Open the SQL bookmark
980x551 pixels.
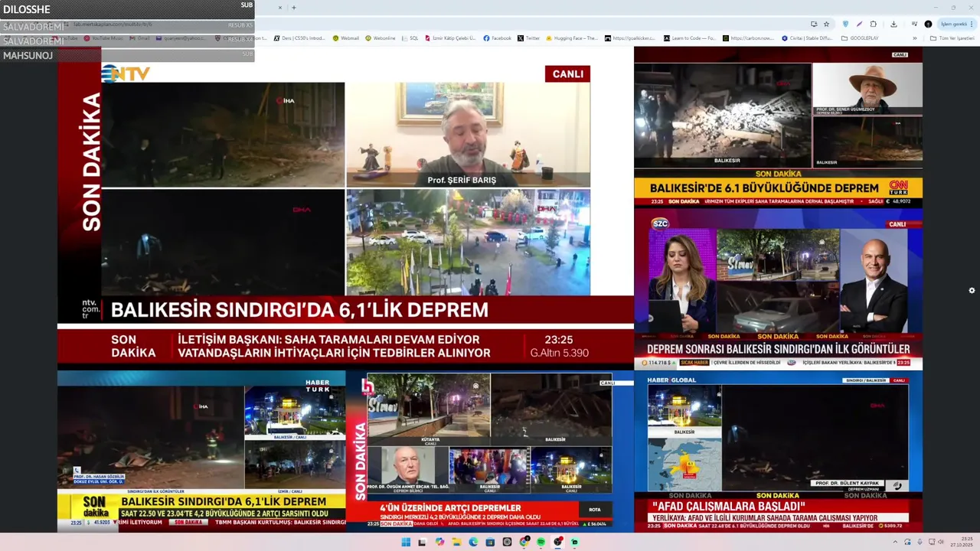pos(410,38)
